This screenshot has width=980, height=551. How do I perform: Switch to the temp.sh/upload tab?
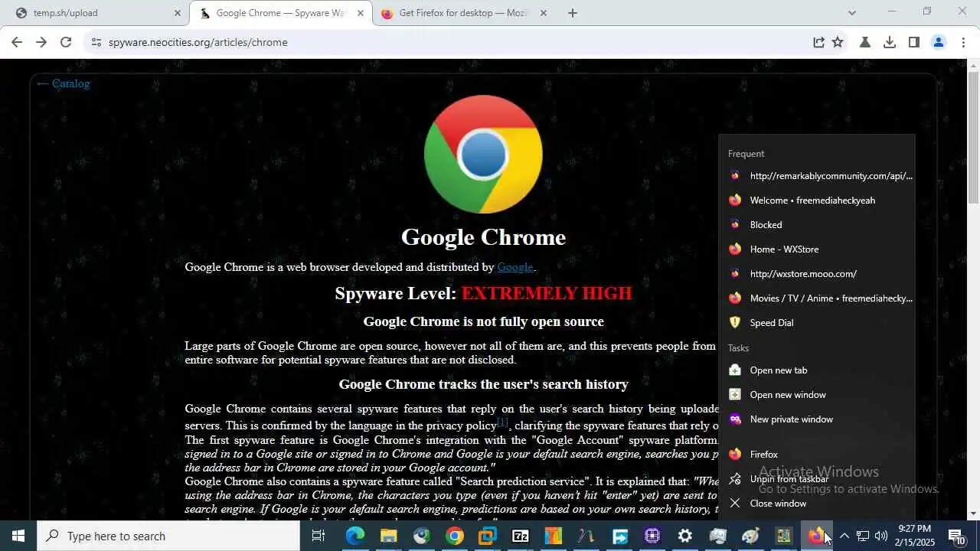pos(92,13)
